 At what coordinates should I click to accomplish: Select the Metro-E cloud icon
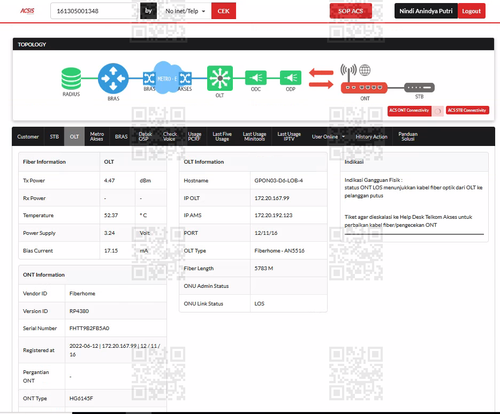[x=168, y=78]
